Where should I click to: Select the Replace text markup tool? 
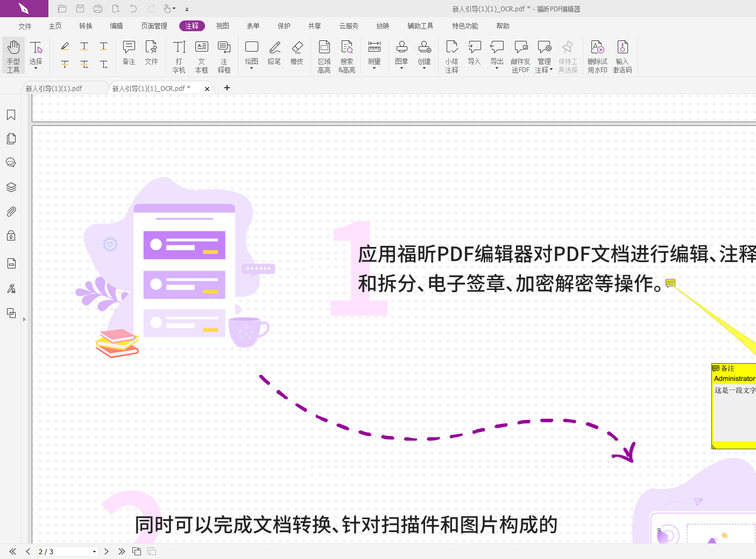(84, 65)
